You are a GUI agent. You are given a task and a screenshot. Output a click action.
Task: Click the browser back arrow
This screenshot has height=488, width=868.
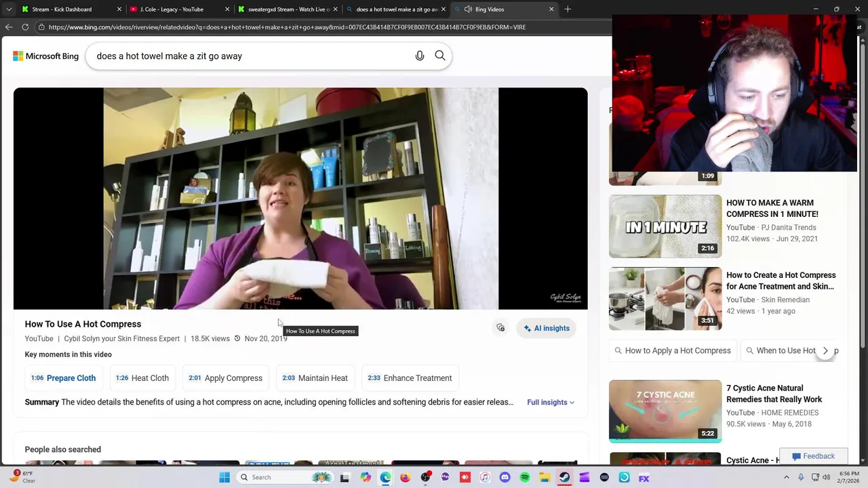pyautogui.click(x=9, y=27)
